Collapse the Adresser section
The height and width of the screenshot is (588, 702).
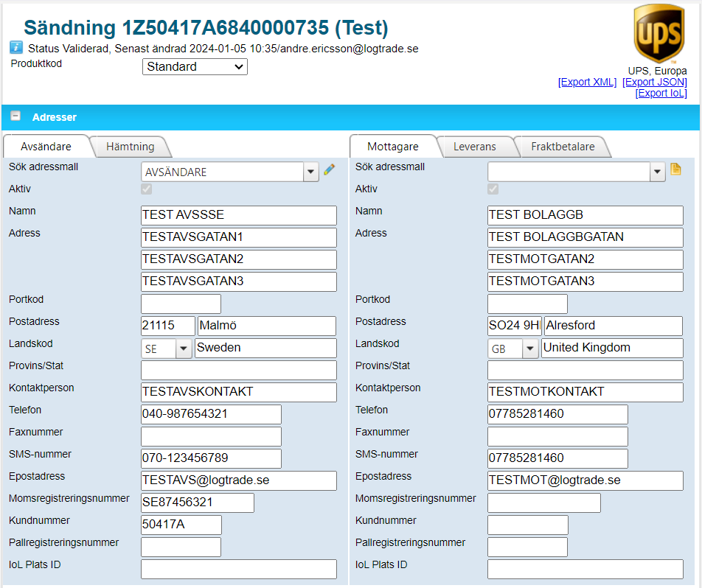tap(15, 116)
